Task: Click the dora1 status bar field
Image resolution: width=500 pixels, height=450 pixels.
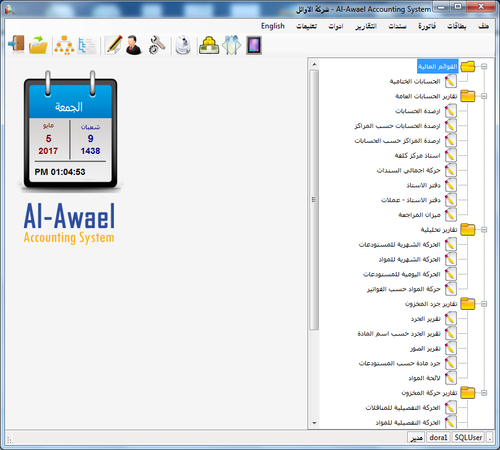Action: [438, 437]
